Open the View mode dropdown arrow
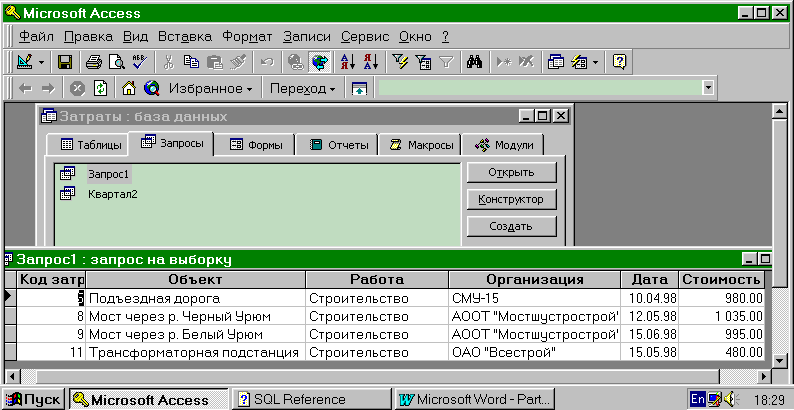This screenshot has width=794, height=410. 42,63
